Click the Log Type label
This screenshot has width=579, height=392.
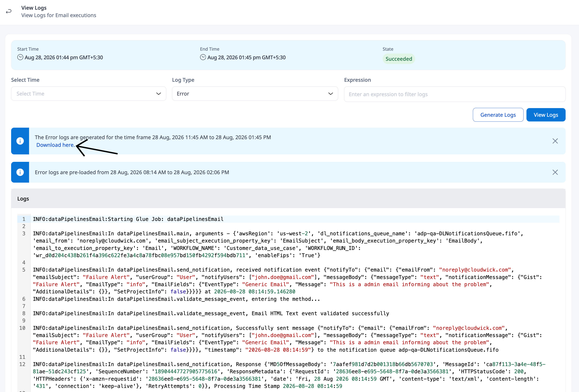pyautogui.click(x=183, y=80)
